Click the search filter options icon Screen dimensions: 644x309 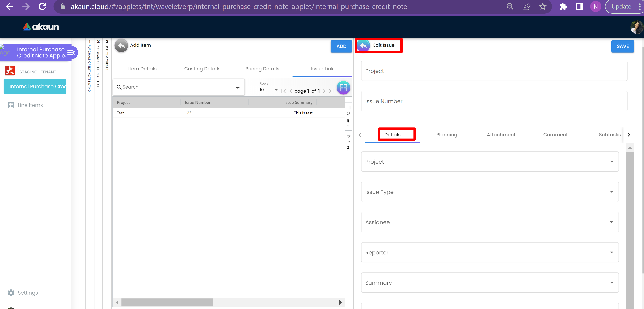(237, 87)
